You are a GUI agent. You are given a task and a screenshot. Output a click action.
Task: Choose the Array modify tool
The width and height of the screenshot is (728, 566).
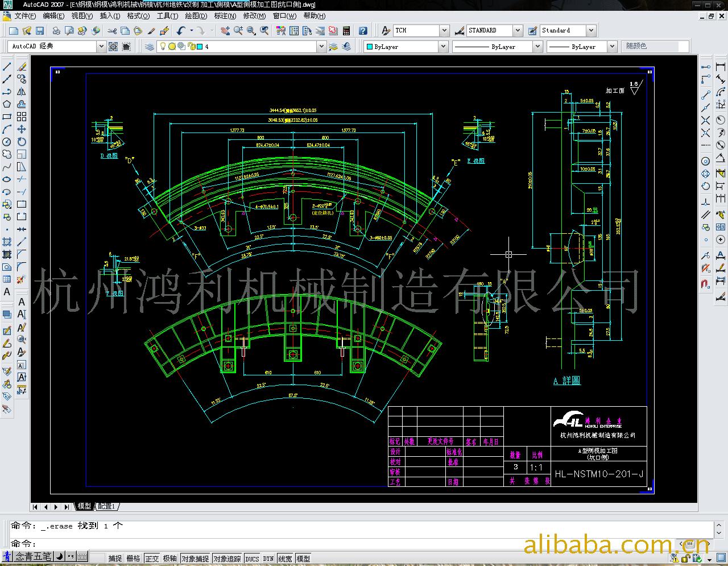click(22, 117)
